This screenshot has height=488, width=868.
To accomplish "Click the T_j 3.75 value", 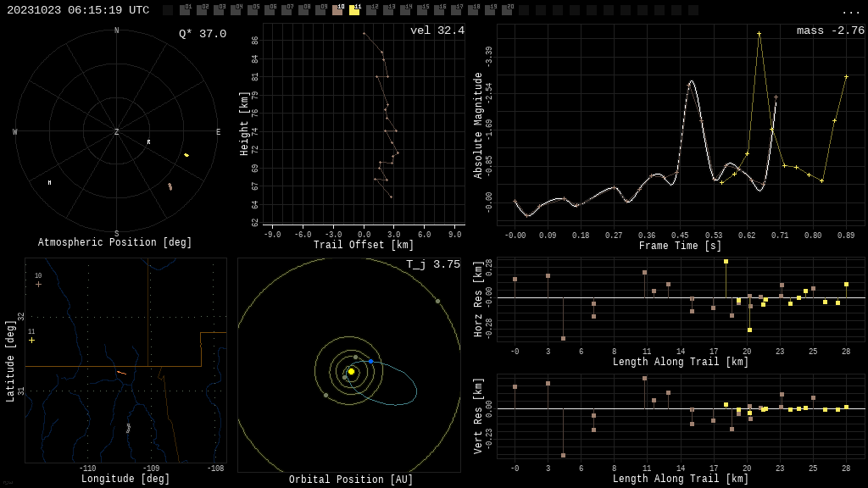I will (433, 264).
